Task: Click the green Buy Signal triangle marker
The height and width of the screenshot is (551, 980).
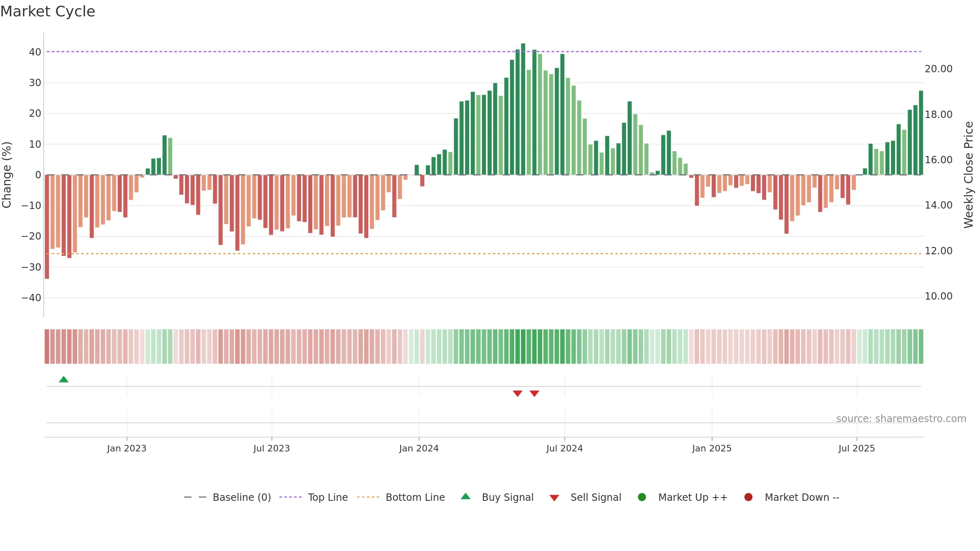Action: 64,380
